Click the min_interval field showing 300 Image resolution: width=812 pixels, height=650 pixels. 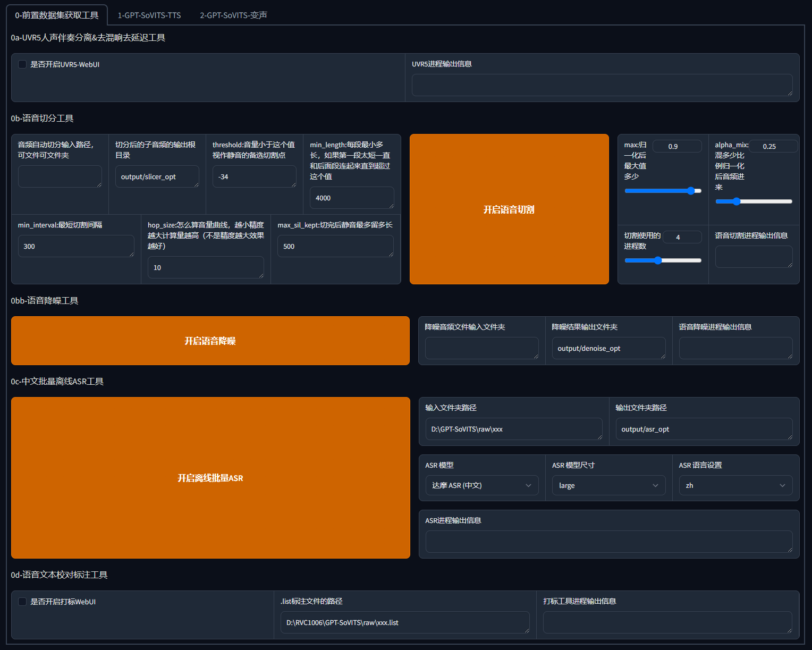point(76,246)
